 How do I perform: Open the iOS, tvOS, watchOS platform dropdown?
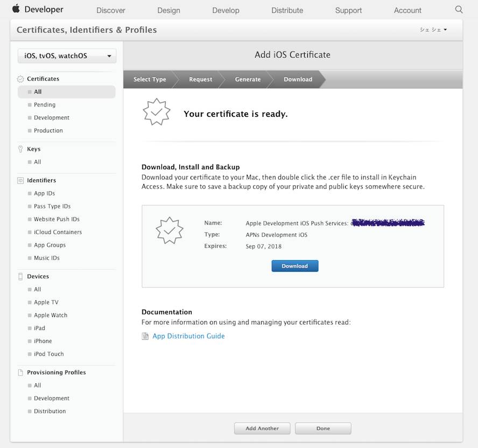coord(67,56)
